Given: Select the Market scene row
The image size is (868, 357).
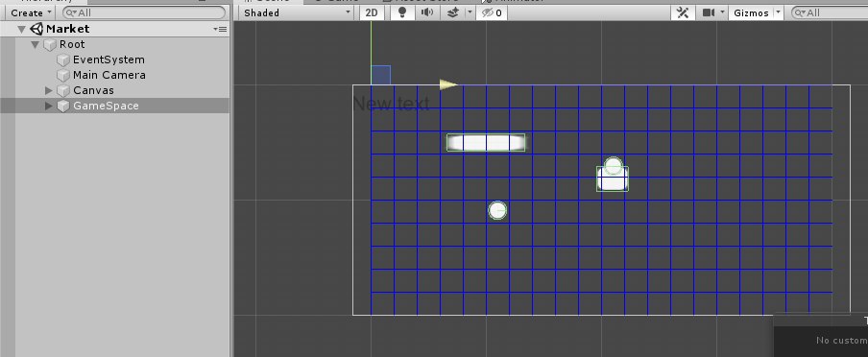Looking at the screenshot, I should pos(114,29).
